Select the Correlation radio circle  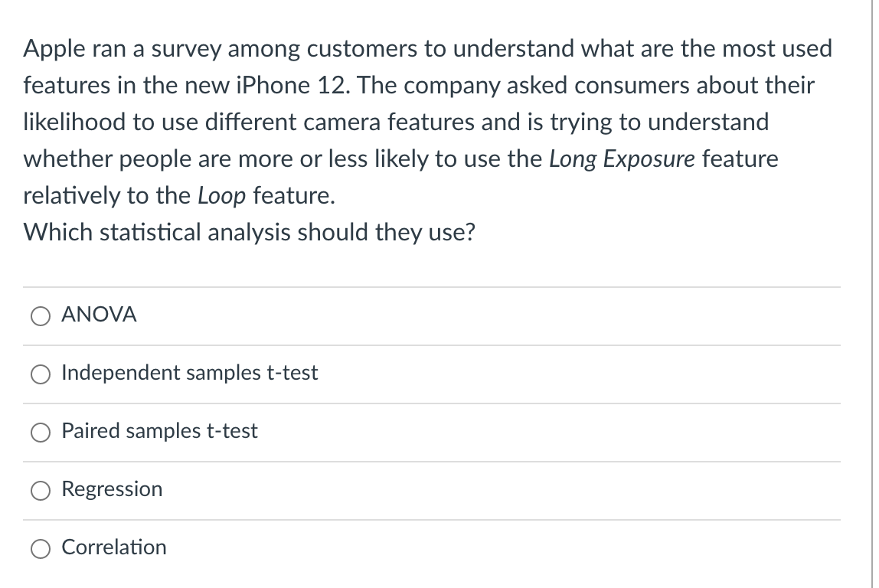coord(41,549)
